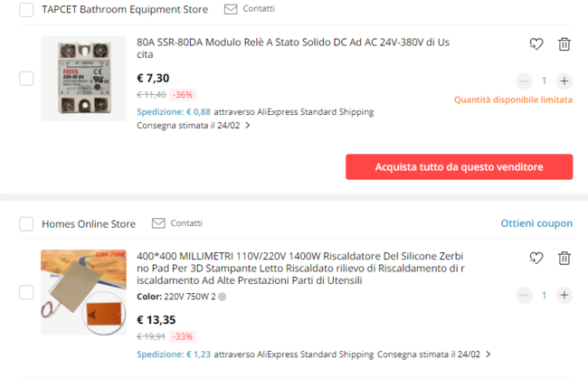Increase SSR-80DA relay quantity with plus

(x=564, y=80)
